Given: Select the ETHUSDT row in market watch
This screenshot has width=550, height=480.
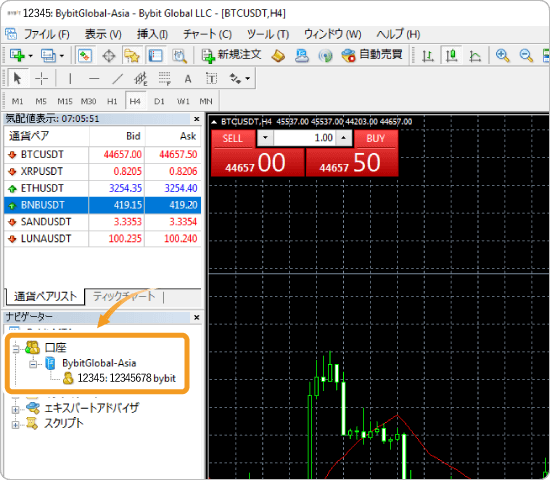Looking at the screenshot, I should [102, 188].
